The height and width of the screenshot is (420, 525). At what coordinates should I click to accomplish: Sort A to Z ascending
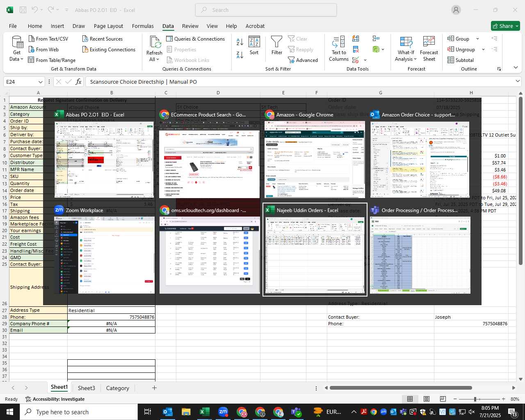[x=240, y=41]
